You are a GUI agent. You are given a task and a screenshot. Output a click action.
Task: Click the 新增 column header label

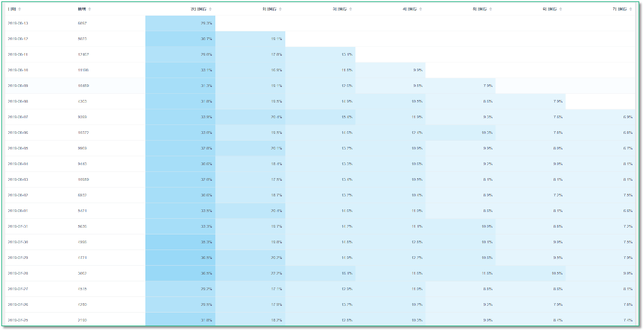[x=82, y=10]
